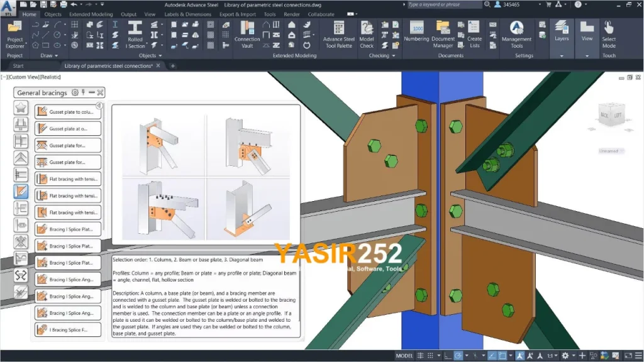Click the search magnifier icon in title bar
The image size is (644, 362).
(x=487, y=4)
